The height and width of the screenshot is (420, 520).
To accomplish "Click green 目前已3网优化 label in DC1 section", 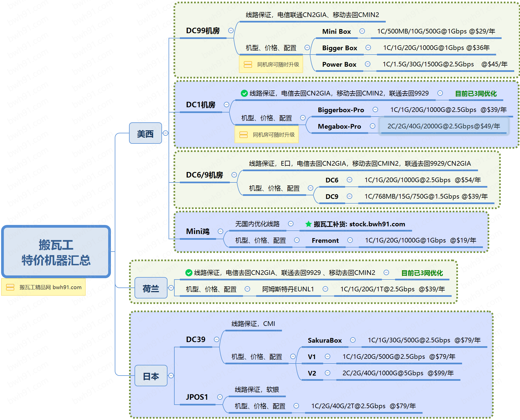I will (x=476, y=94).
